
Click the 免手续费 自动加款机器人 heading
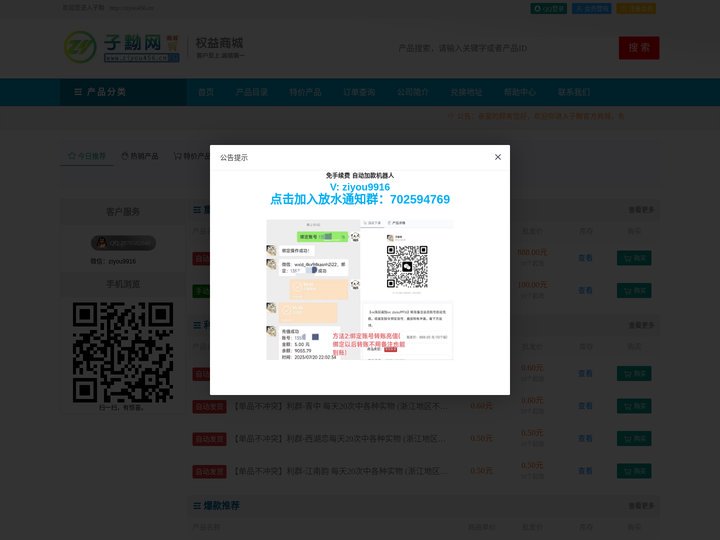point(360,175)
